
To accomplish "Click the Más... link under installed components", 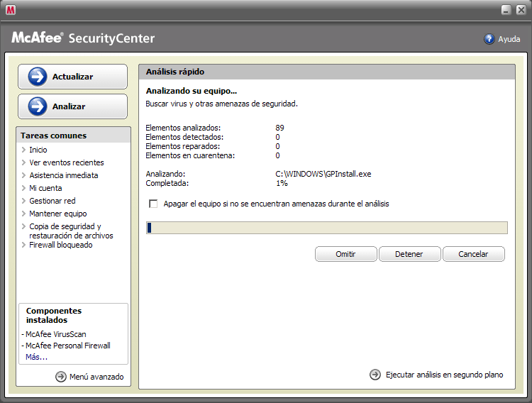I will coord(36,357).
